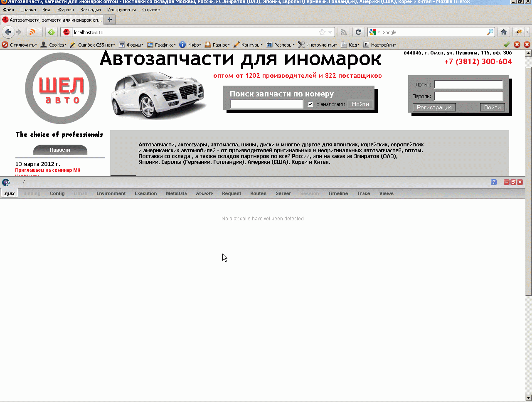532x402 pixels.
Task: Switch to the Execution tab in Glimpse
Action: (x=146, y=193)
